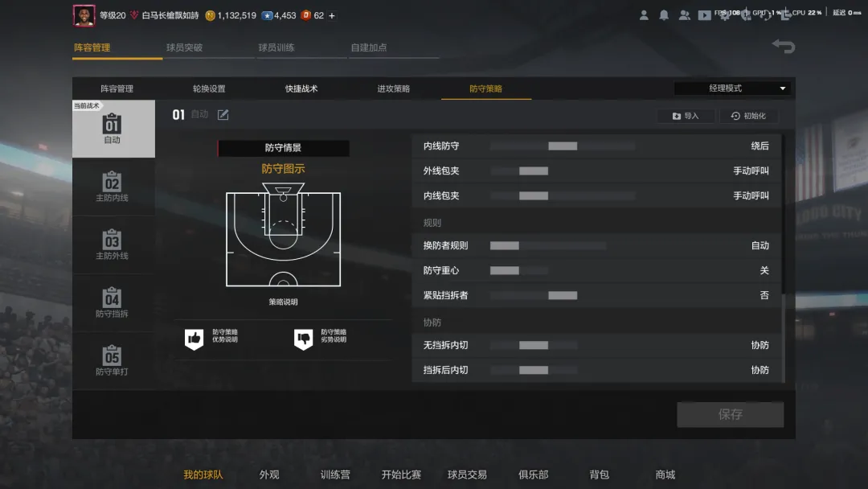The image size is (868, 489).
Task: Click the video play icon in top bar
Action: (704, 15)
